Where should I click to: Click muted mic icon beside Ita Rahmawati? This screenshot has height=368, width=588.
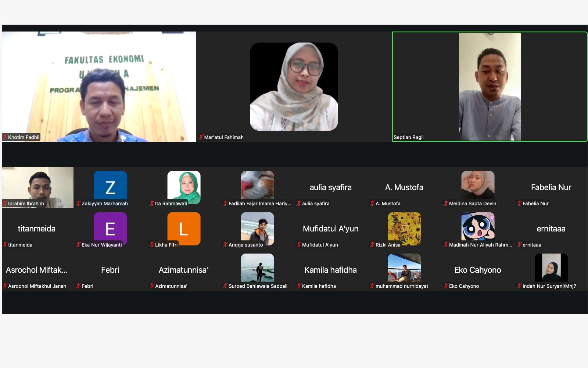click(x=152, y=204)
